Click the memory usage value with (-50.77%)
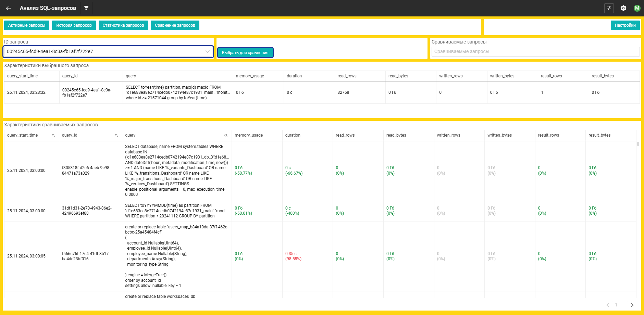 pos(243,171)
